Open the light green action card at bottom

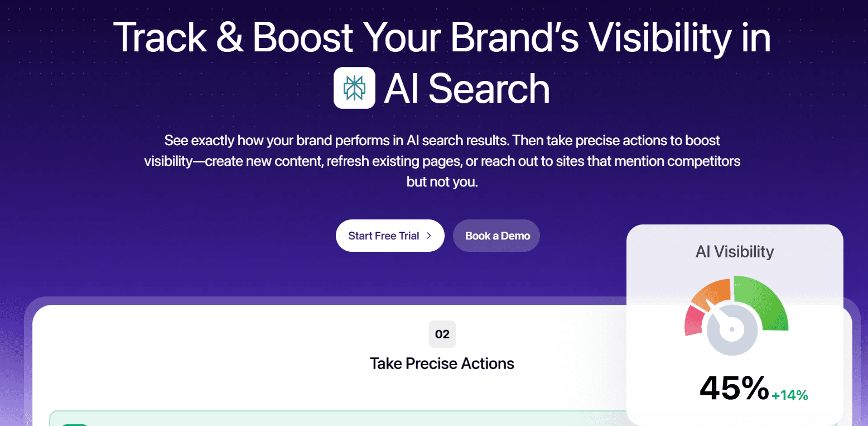[335, 419]
